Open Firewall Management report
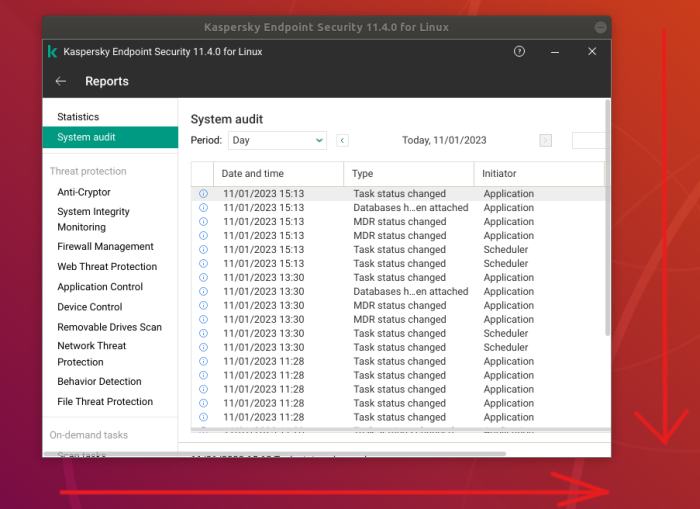The image size is (700, 509). coord(105,246)
